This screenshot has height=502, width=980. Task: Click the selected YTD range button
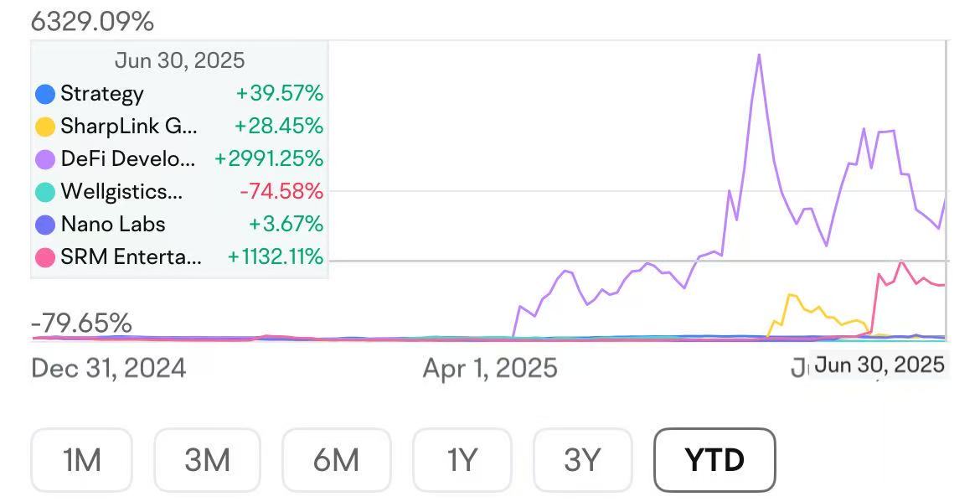point(714,459)
